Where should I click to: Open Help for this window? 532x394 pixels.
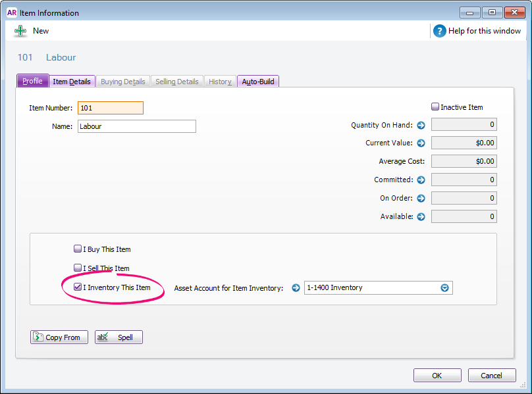[440, 31]
